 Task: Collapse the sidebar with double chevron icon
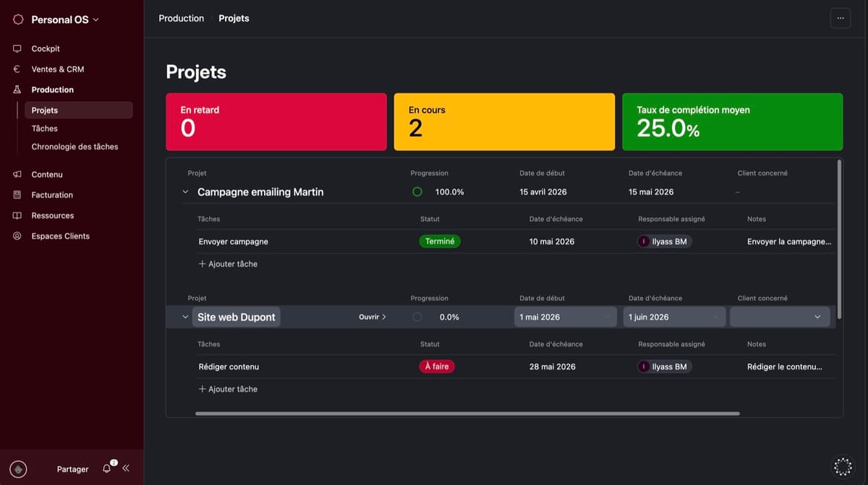coord(126,468)
